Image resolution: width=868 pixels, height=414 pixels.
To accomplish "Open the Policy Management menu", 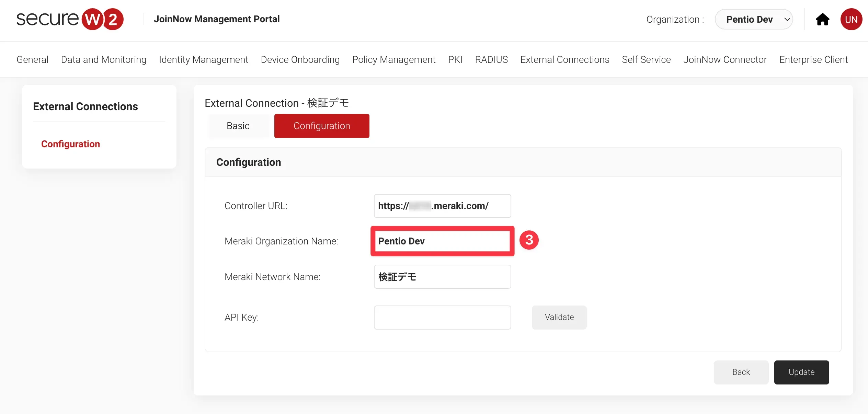I will click(393, 60).
